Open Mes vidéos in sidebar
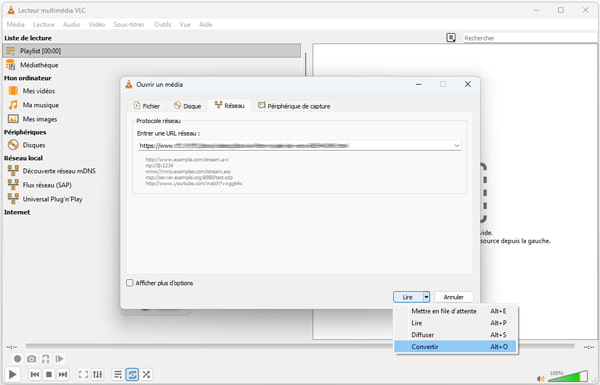 tap(39, 91)
